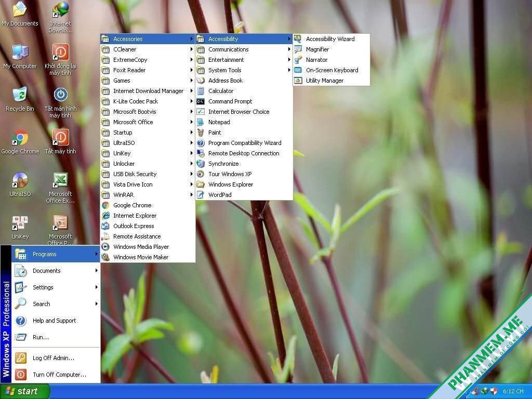Open the UltraISO desktop shortcut icon

[x=20, y=184]
